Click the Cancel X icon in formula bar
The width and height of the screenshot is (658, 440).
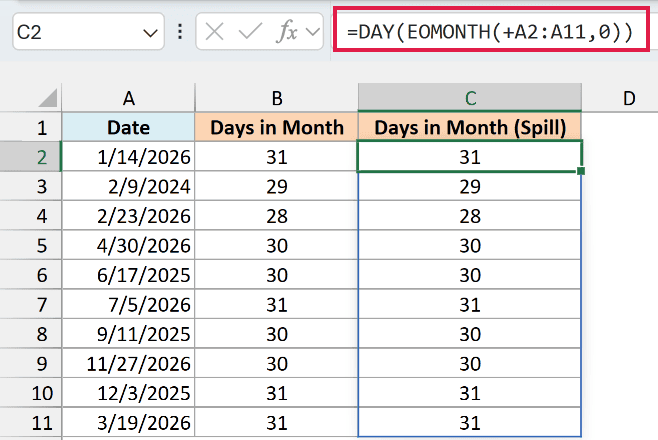pyautogui.click(x=214, y=31)
